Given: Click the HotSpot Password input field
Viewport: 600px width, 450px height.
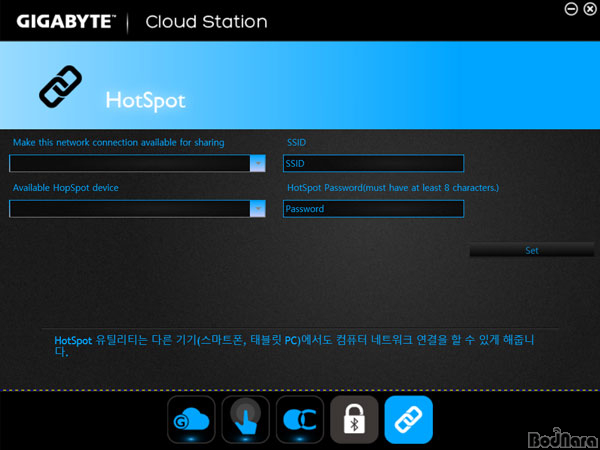Looking at the screenshot, I should coord(373,209).
